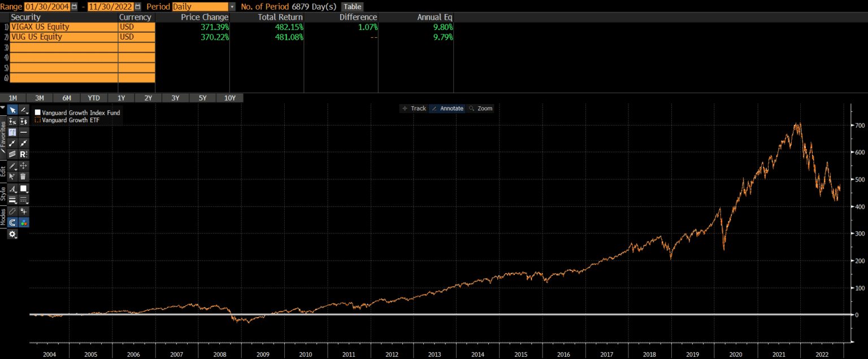Open the start date calendar picker

pyautogui.click(x=74, y=7)
